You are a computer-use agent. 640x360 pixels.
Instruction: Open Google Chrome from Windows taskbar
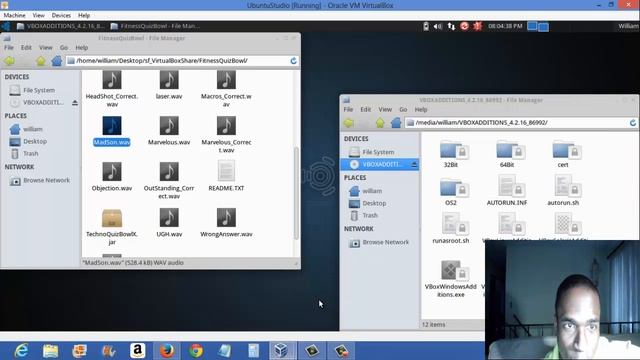pos(196,351)
